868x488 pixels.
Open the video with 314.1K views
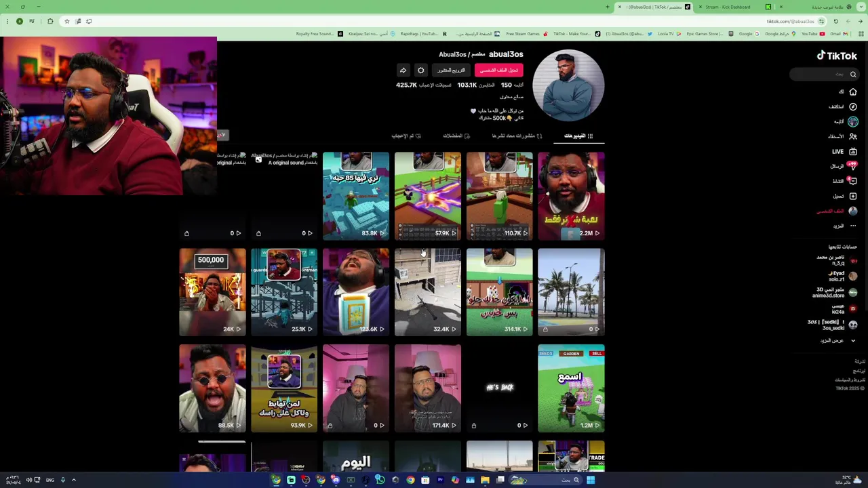tap(499, 292)
